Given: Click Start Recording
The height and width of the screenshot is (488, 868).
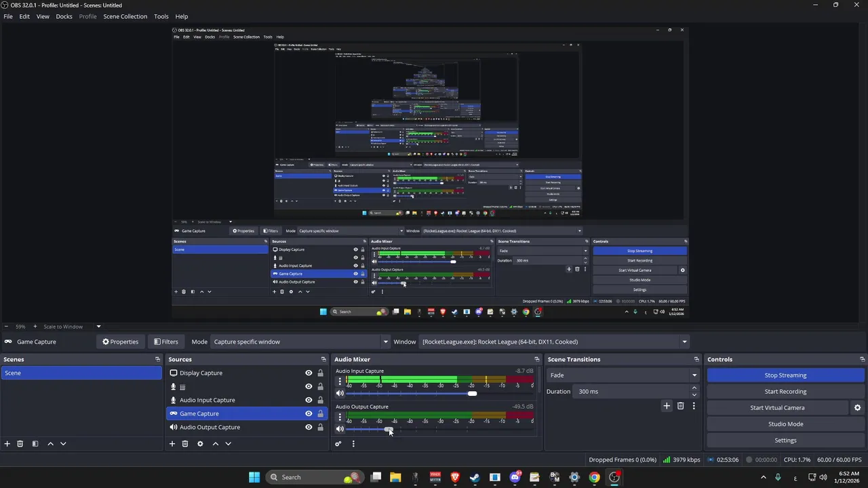Looking at the screenshot, I should 785,392.
